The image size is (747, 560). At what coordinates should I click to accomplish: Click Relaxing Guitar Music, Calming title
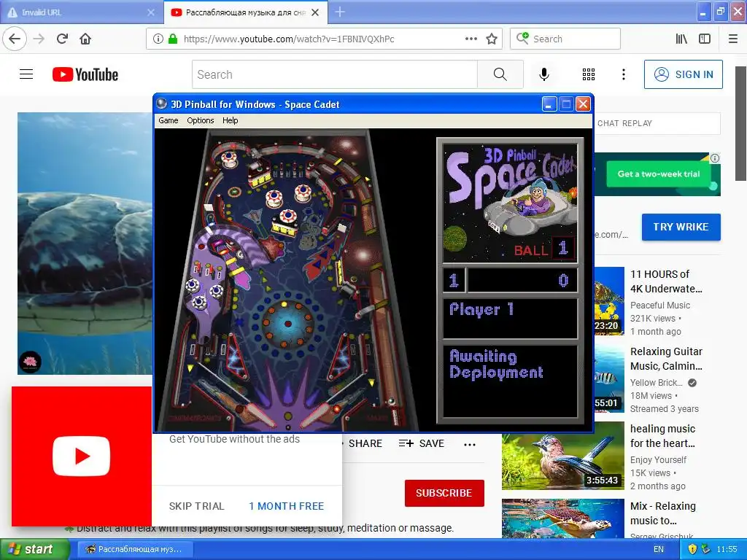(x=666, y=359)
